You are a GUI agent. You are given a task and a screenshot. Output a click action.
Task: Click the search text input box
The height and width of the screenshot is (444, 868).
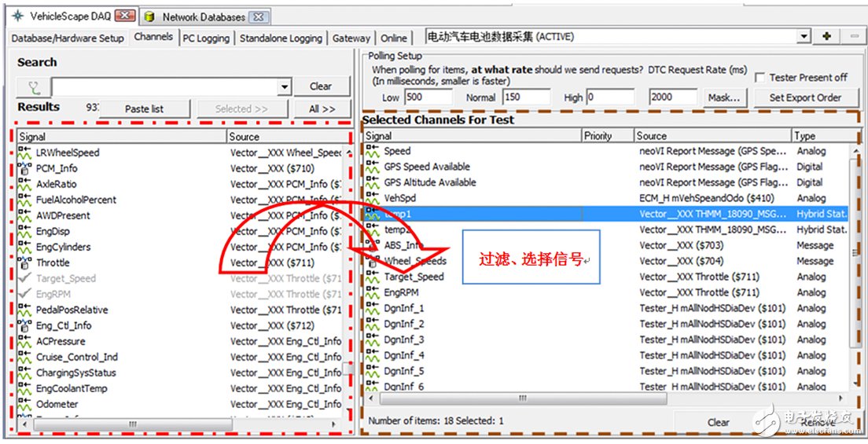tap(165, 87)
